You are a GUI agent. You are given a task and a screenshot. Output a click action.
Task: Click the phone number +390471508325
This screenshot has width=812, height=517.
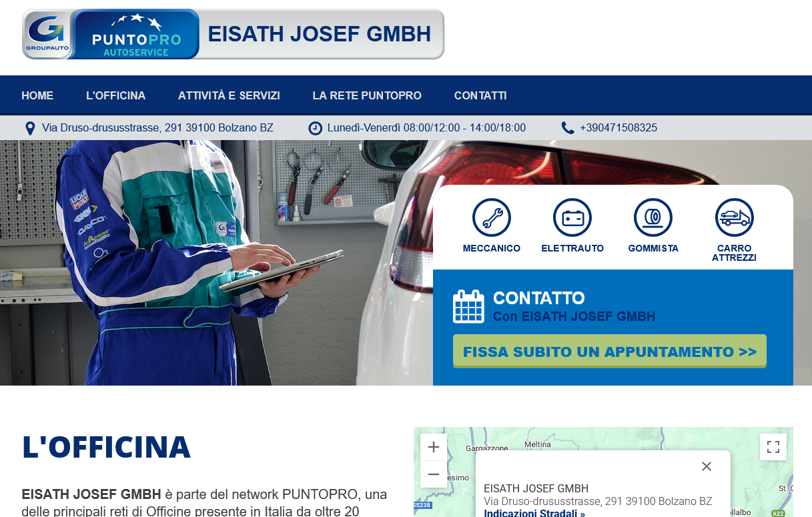(619, 128)
